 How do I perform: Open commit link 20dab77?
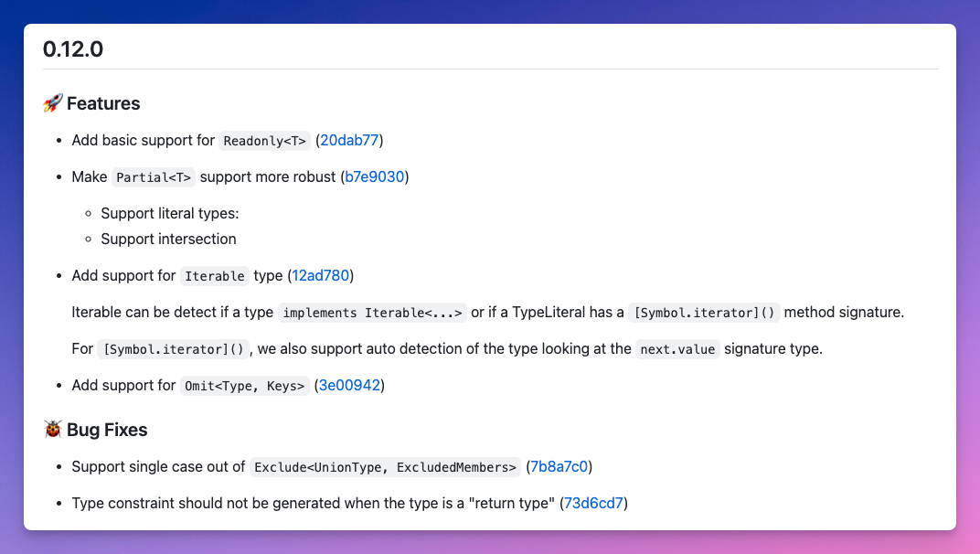pos(349,140)
